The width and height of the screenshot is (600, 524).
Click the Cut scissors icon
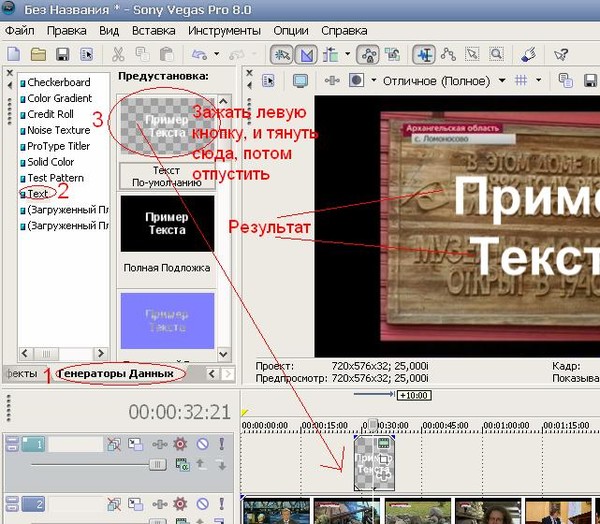tap(118, 54)
